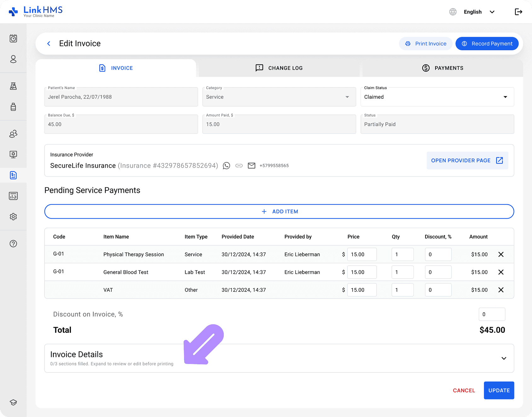This screenshot has height=417, width=532.
Task: Select the patients icon in the sidebar
Action: pyautogui.click(x=13, y=59)
